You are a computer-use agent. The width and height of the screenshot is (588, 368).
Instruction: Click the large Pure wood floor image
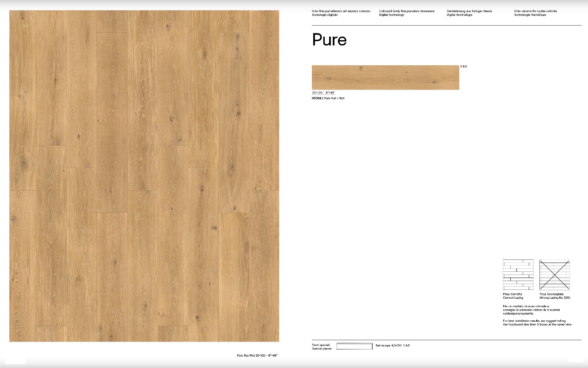tap(144, 176)
